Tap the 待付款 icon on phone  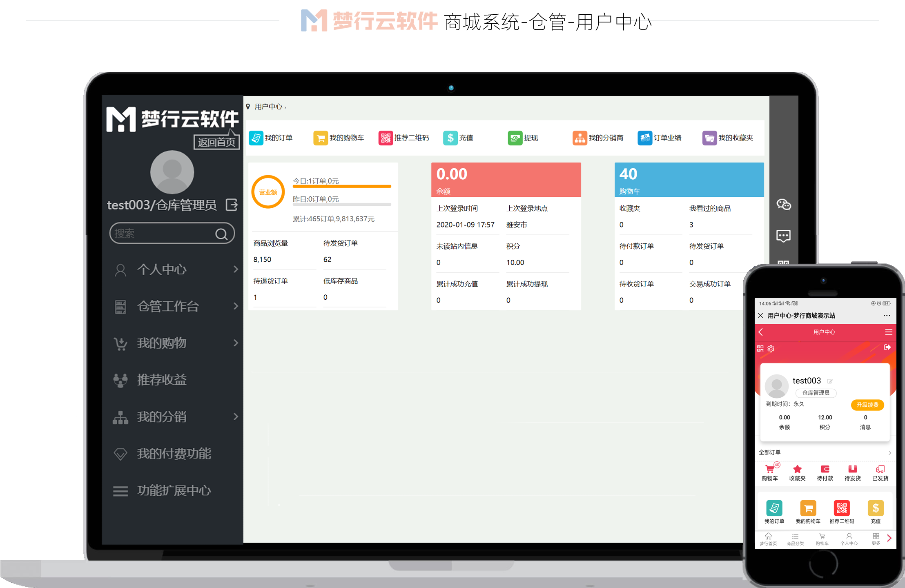tap(825, 469)
